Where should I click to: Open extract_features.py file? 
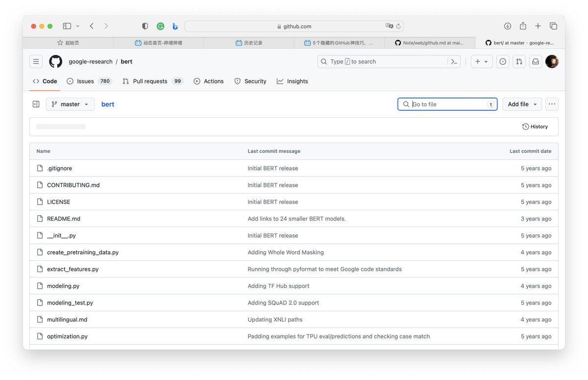click(73, 269)
